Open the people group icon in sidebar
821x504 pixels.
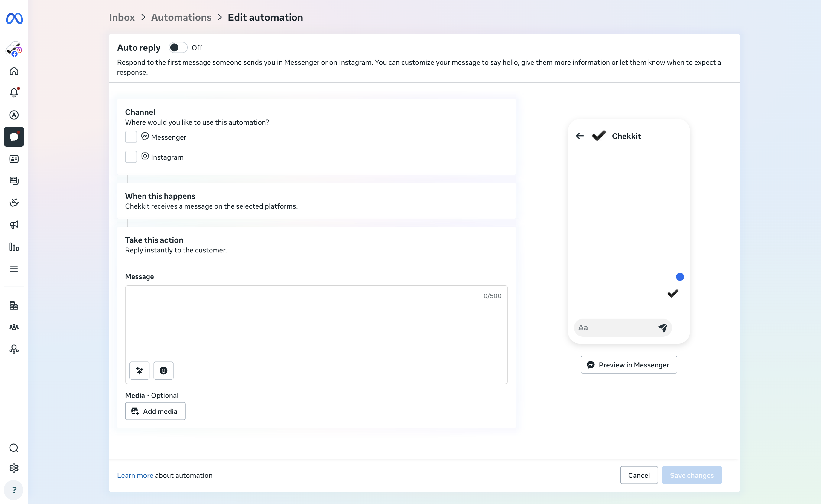14,327
